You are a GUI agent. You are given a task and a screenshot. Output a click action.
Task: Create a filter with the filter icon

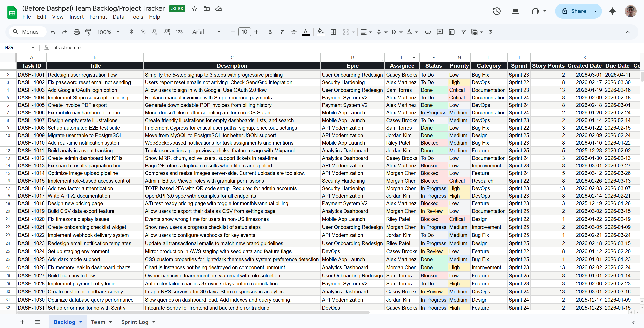[464, 32]
